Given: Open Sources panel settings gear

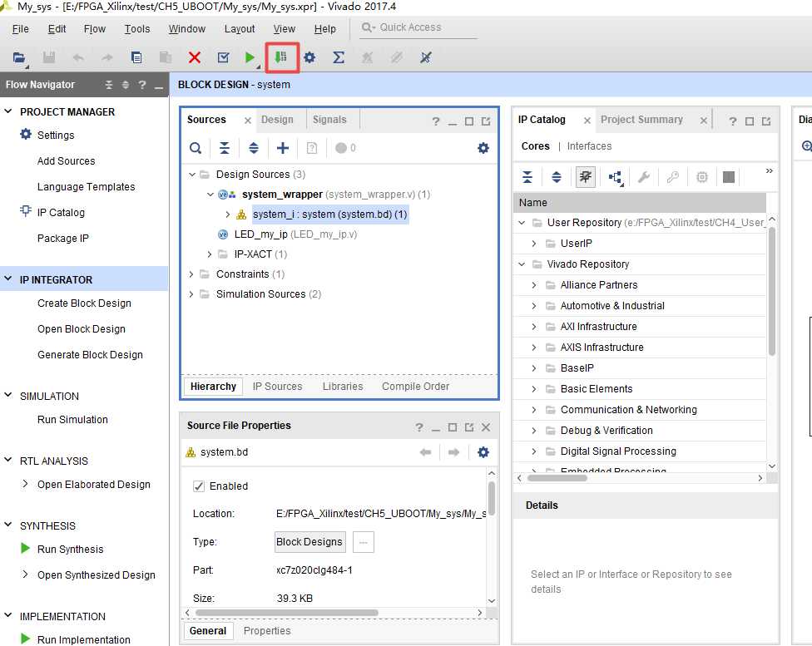Looking at the screenshot, I should point(483,149).
